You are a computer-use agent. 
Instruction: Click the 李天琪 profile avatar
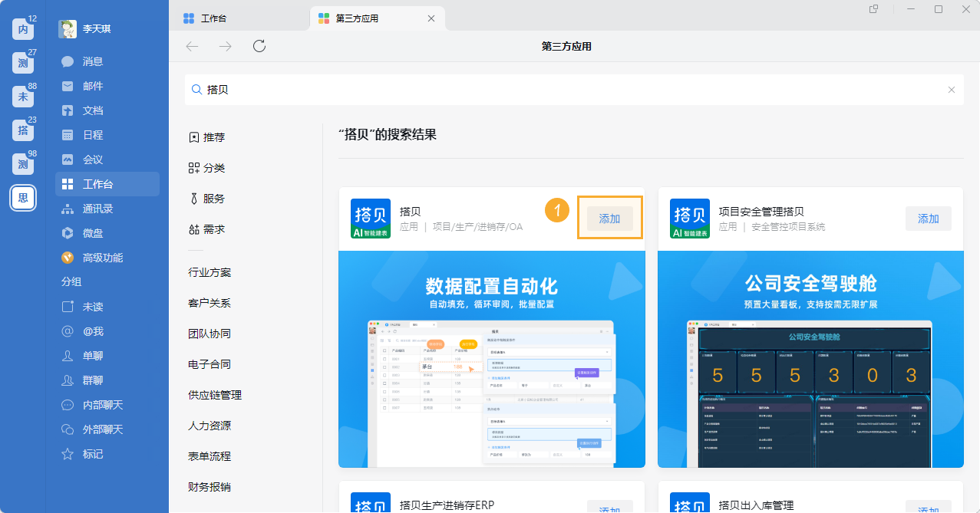[x=68, y=28]
